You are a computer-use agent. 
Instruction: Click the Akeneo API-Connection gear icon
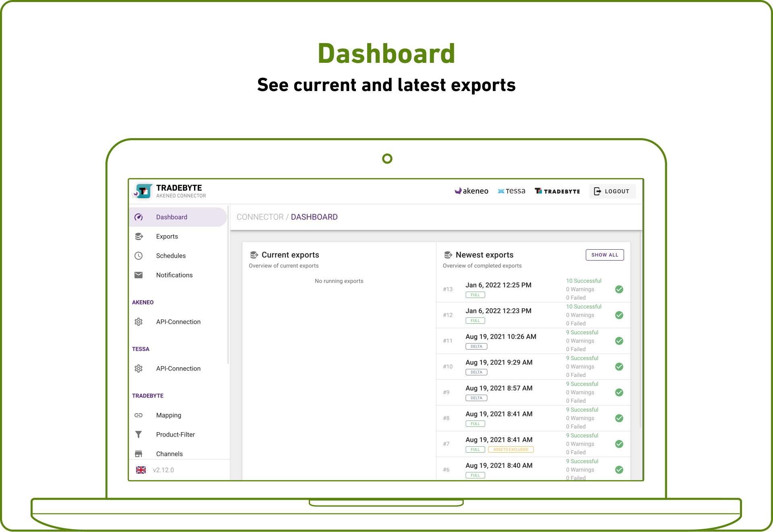pos(138,322)
